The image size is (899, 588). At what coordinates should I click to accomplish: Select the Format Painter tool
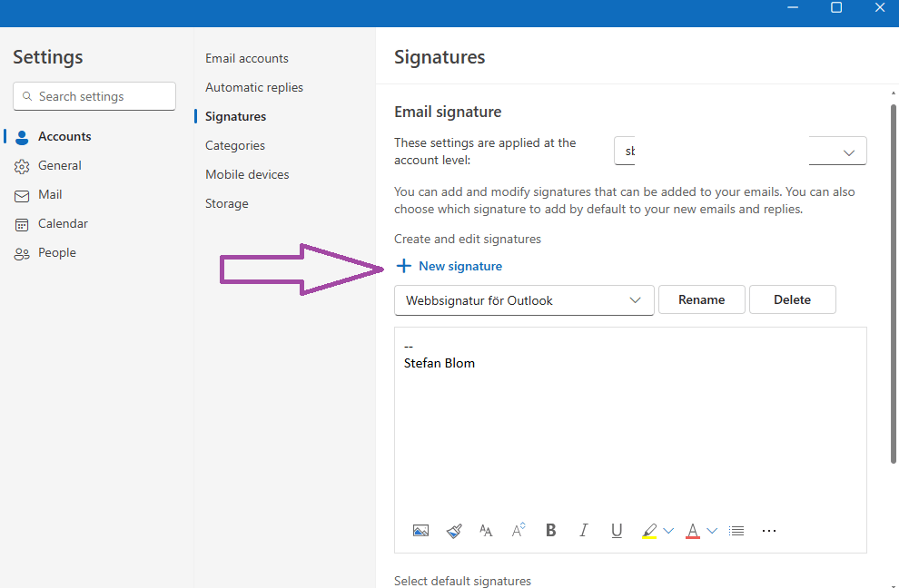pos(453,530)
